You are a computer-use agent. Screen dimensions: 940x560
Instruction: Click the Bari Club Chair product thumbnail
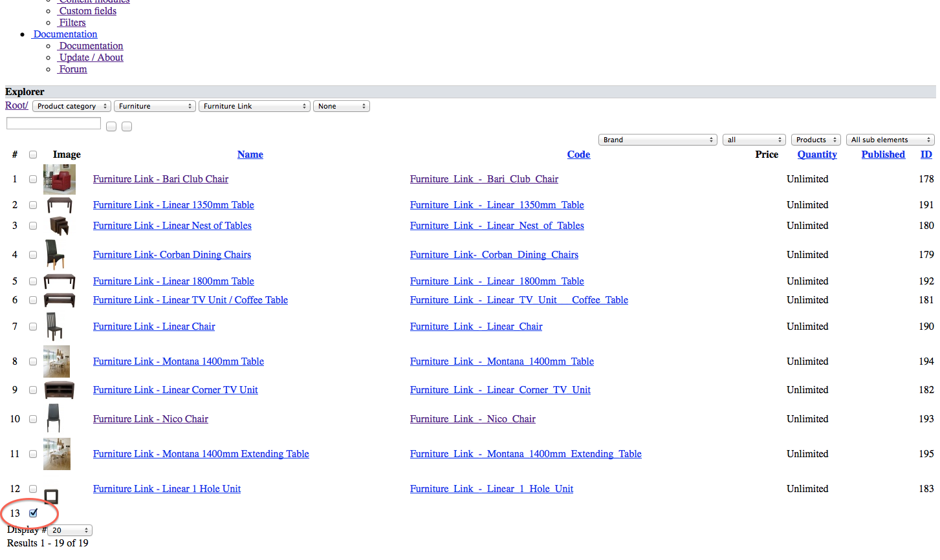click(x=60, y=179)
